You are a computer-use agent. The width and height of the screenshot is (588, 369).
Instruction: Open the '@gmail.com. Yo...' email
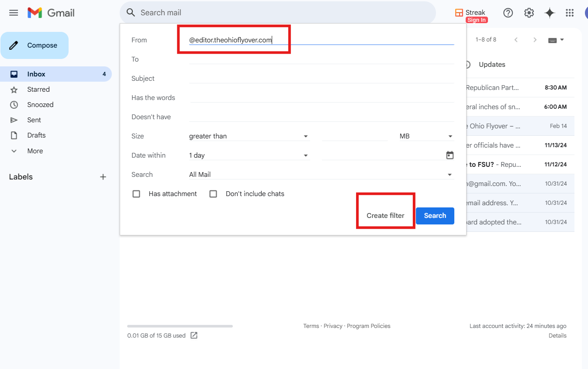[x=520, y=184]
